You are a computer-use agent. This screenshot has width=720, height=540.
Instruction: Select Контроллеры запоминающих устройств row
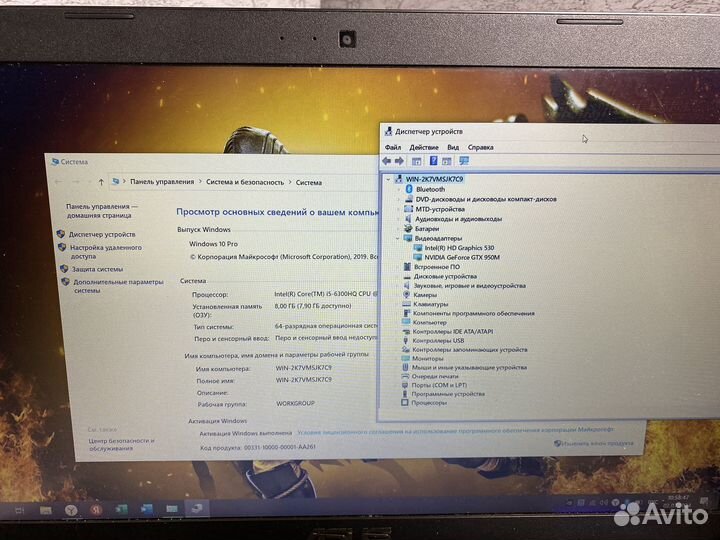click(469, 349)
